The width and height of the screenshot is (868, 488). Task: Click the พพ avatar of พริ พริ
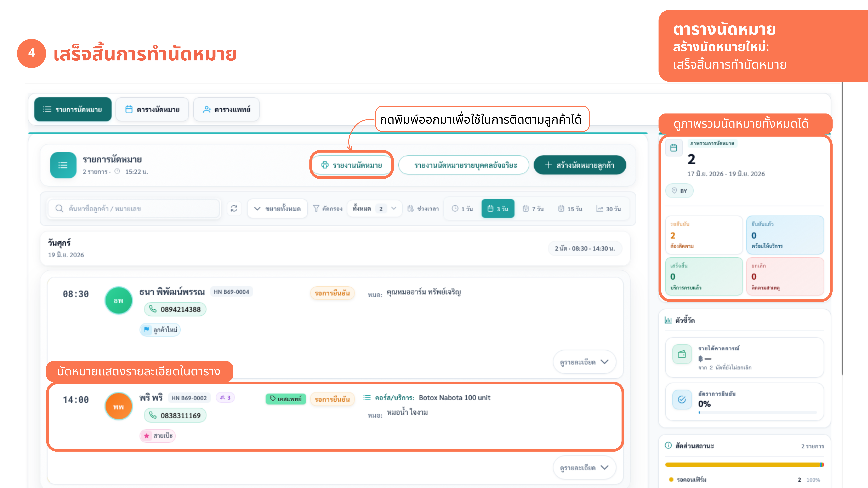tap(119, 406)
